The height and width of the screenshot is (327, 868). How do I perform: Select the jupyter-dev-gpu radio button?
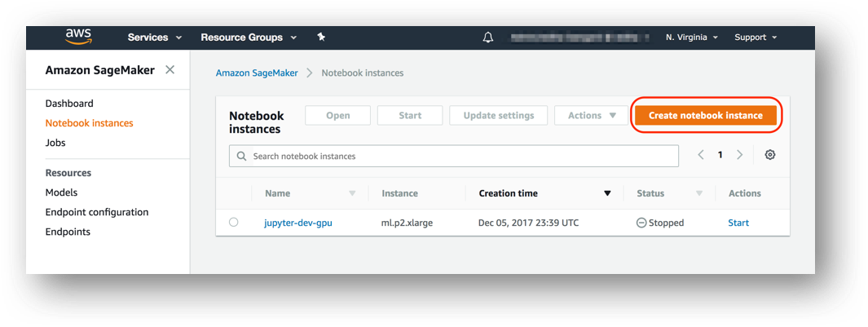point(234,223)
